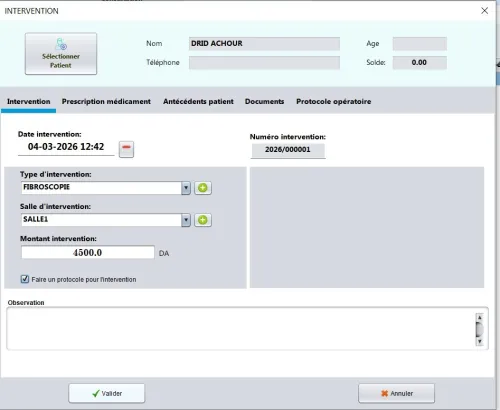Switch to the Documents tab
The image size is (500, 410).
(x=265, y=101)
